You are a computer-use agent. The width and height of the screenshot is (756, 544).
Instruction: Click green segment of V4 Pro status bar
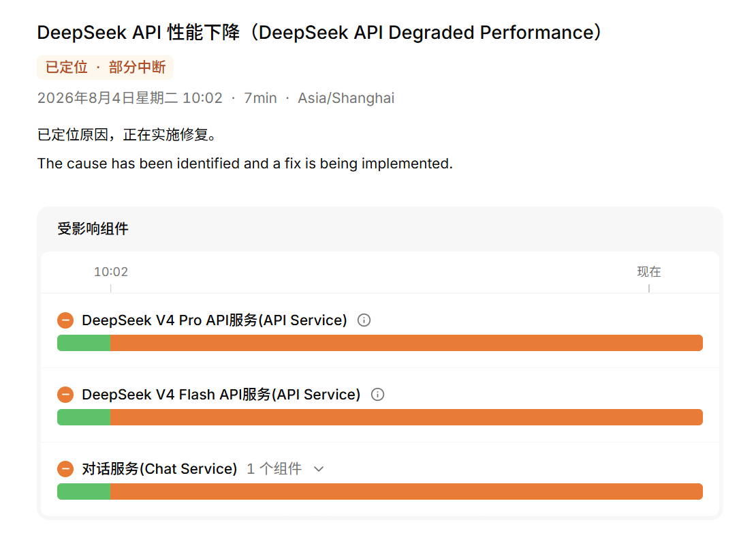tap(84, 343)
